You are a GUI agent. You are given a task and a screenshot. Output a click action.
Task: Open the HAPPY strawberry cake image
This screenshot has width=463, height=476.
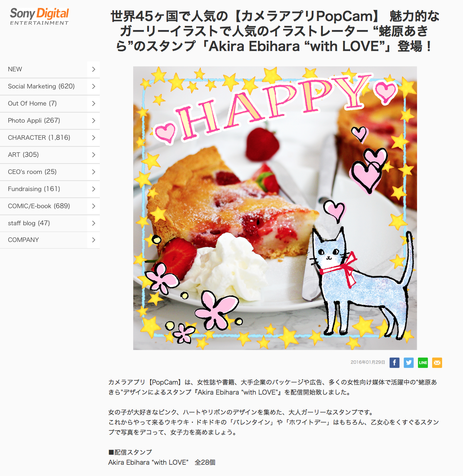(x=275, y=208)
